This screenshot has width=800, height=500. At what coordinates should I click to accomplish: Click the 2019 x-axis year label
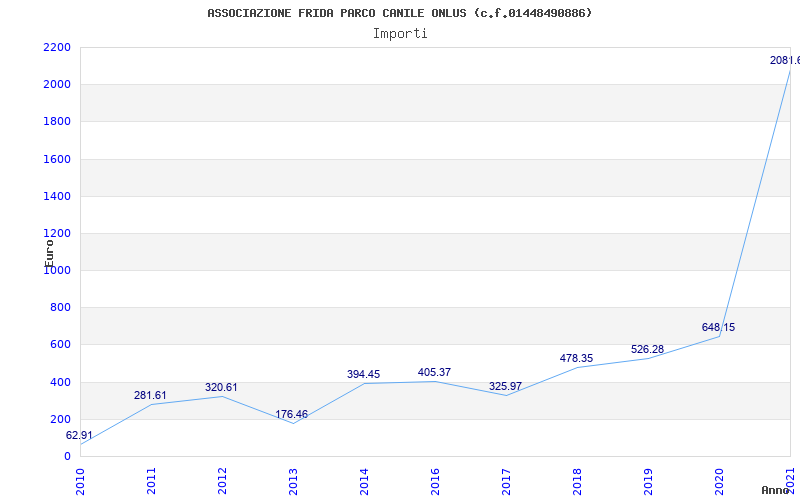648,481
